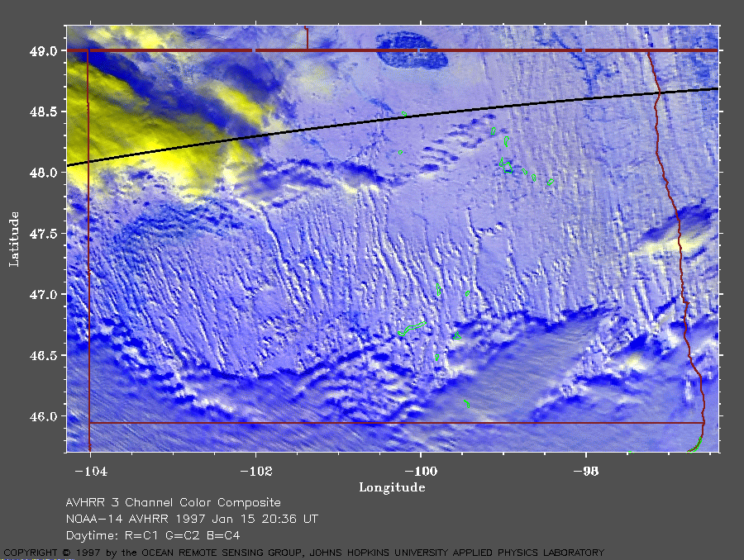Image resolution: width=744 pixels, height=560 pixels.
Task: Click the 'Daytime: R=C1 G=C2 B=C4' caption
Action: tap(153, 536)
